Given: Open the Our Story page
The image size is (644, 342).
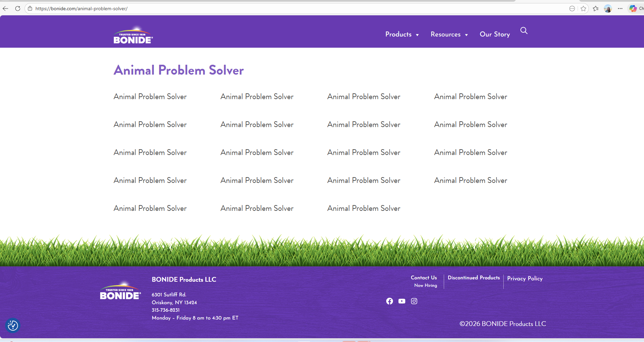Looking at the screenshot, I should [494, 34].
